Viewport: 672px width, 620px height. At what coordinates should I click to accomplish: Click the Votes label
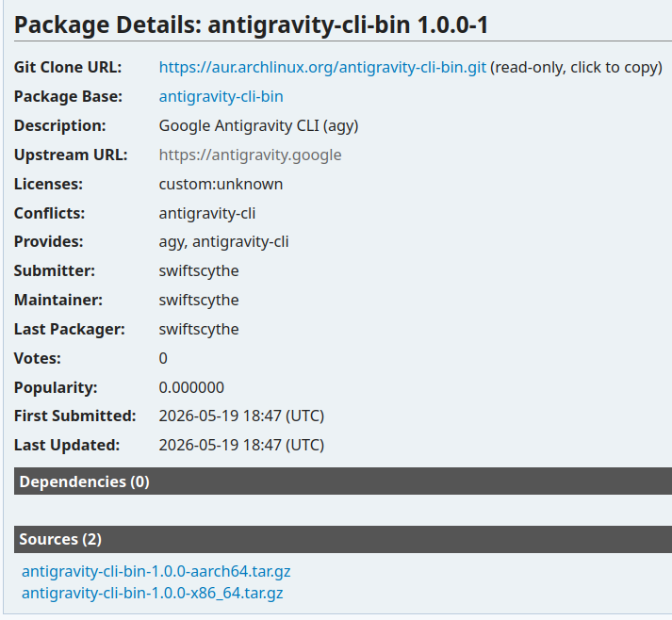click(38, 358)
